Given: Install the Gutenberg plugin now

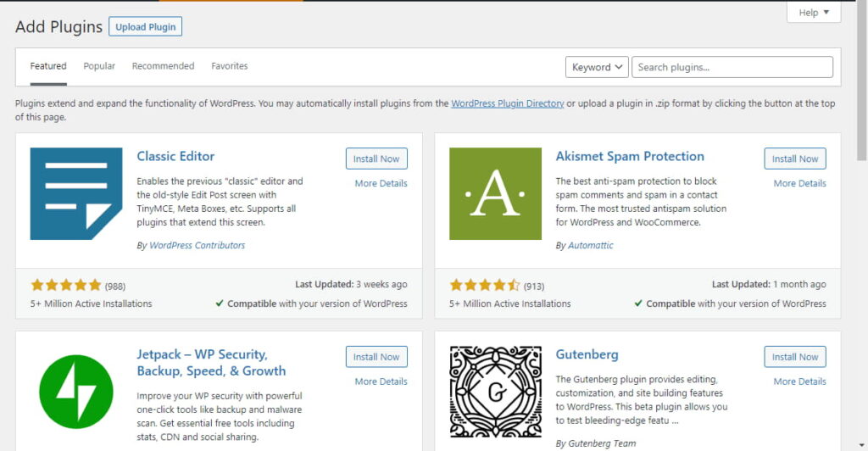Looking at the screenshot, I should (x=795, y=356).
